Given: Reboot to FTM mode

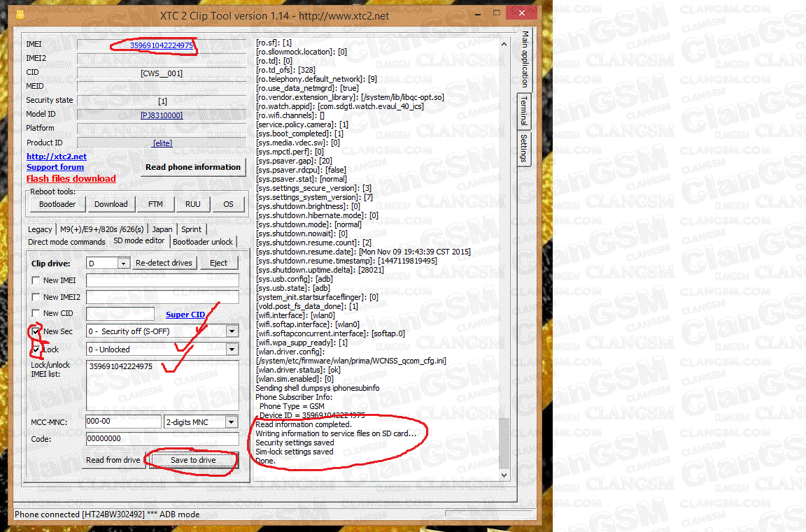Looking at the screenshot, I should click(x=155, y=204).
